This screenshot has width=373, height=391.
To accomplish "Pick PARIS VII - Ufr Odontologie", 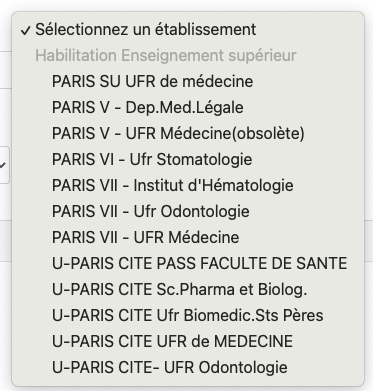I will point(188,211).
